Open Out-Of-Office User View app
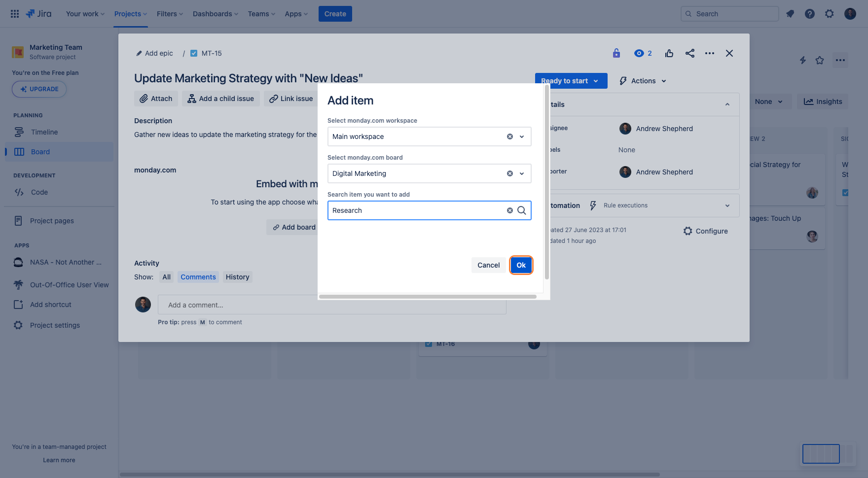 click(59, 285)
